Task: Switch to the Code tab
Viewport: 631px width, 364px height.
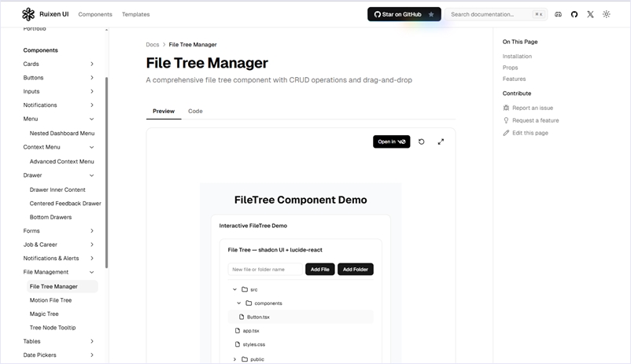Action: 195,111
